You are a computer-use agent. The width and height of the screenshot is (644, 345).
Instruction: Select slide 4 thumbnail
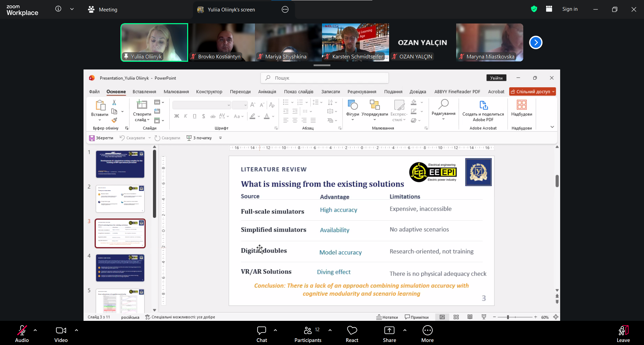[120, 268]
